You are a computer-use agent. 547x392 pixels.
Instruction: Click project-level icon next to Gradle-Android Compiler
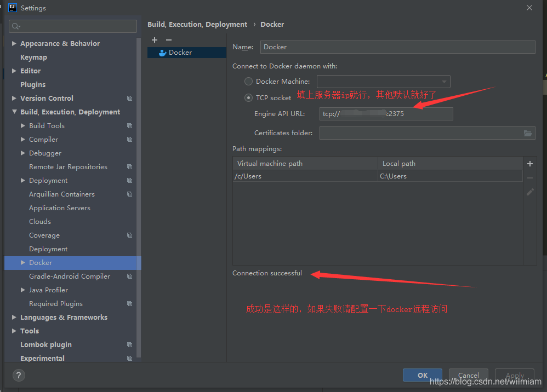click(x=130, y=276)
